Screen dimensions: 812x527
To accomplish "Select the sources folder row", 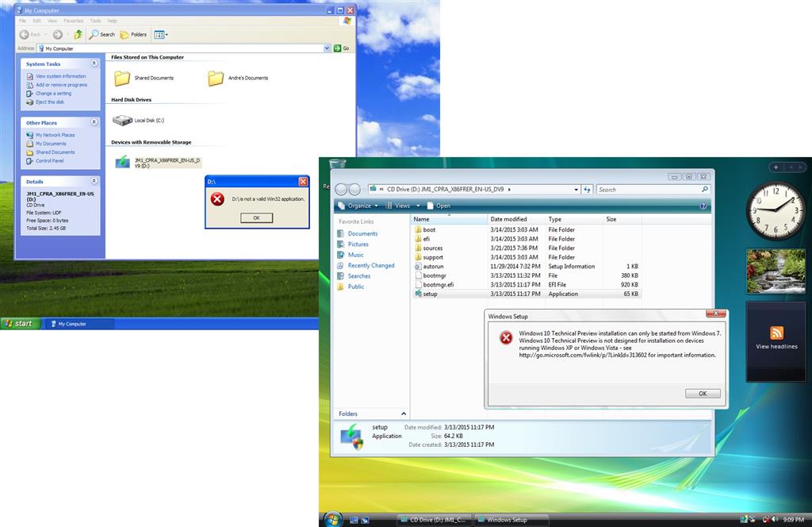I will click(x=527, y=248).
